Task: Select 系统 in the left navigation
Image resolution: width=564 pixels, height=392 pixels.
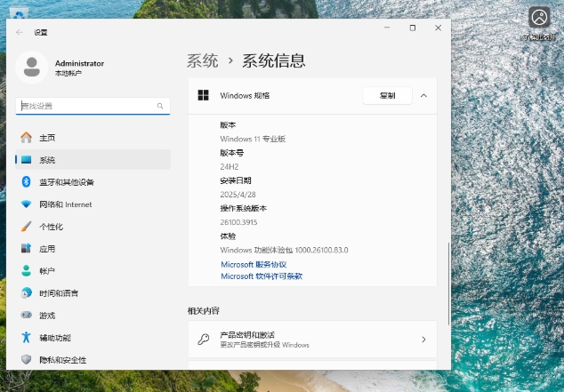Action: pos(47,160)
